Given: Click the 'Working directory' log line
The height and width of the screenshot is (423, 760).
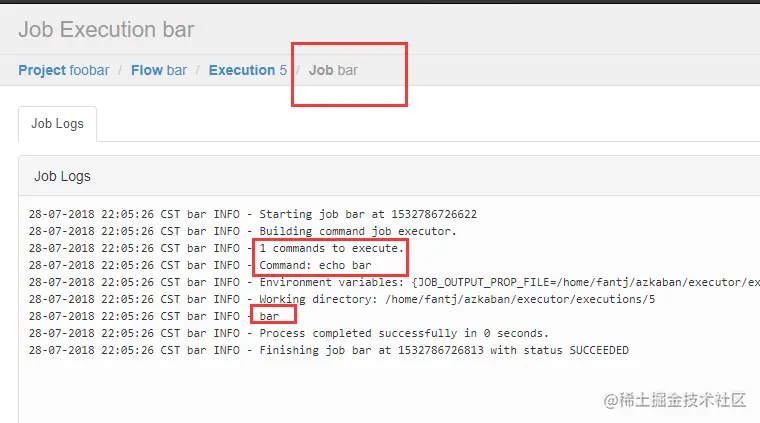Looking at the screenshot, I should pos(342,299).
